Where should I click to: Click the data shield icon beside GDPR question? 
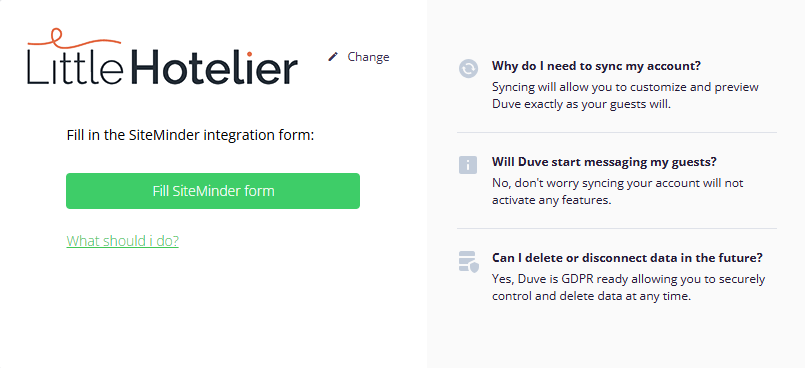tap(468, 261)
